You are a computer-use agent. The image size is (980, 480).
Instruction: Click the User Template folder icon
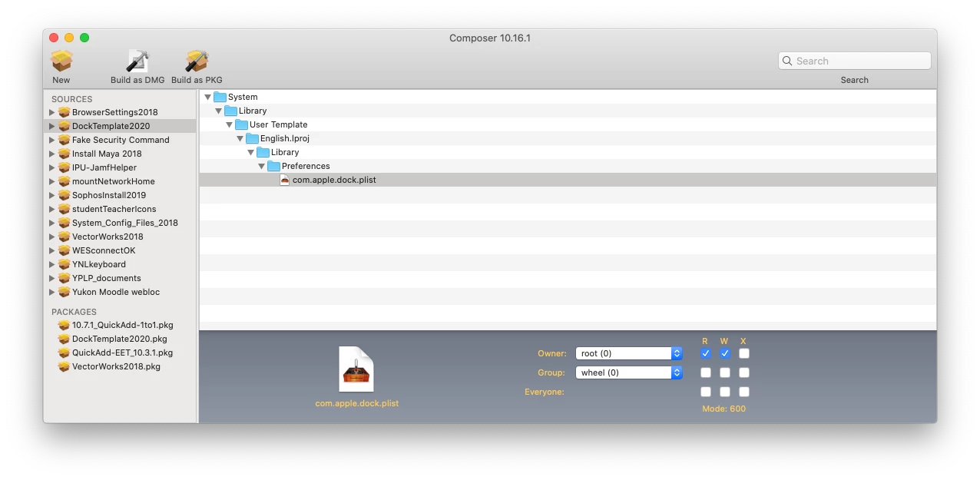[x=241, y=124]
